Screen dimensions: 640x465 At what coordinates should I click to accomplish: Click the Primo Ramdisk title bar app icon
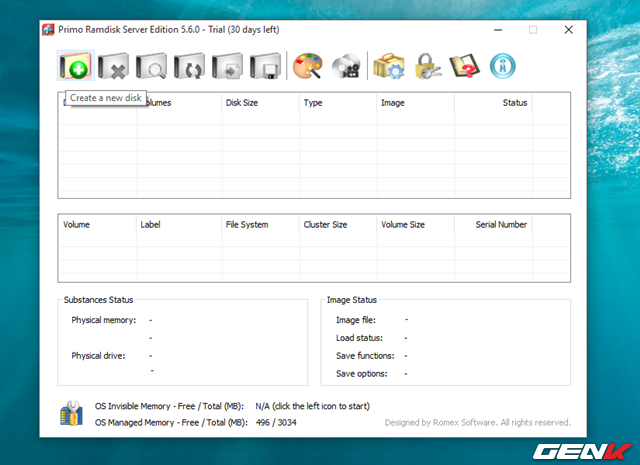point(48,30)
